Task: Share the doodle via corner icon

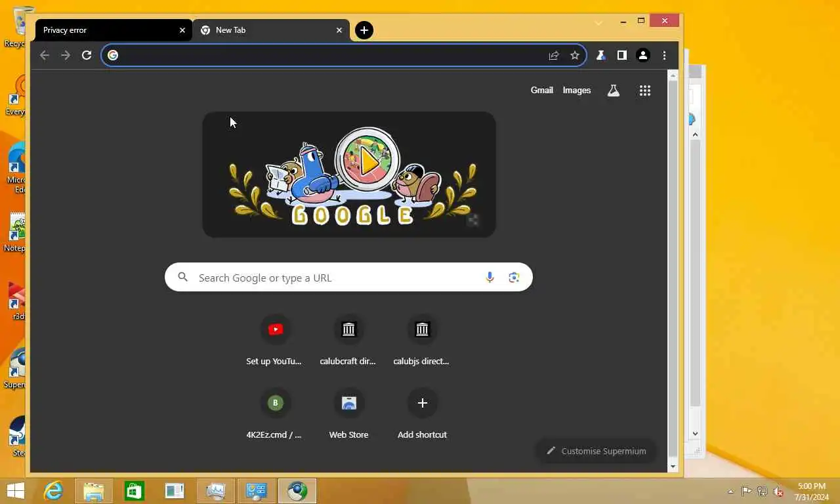Action: tap(472, 220)
